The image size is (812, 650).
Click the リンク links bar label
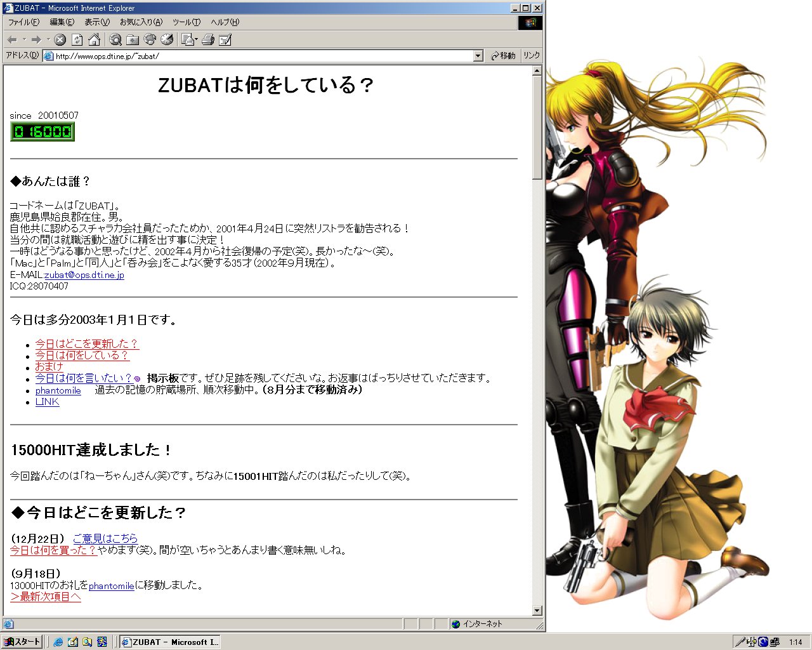click(x=532, y=56)
